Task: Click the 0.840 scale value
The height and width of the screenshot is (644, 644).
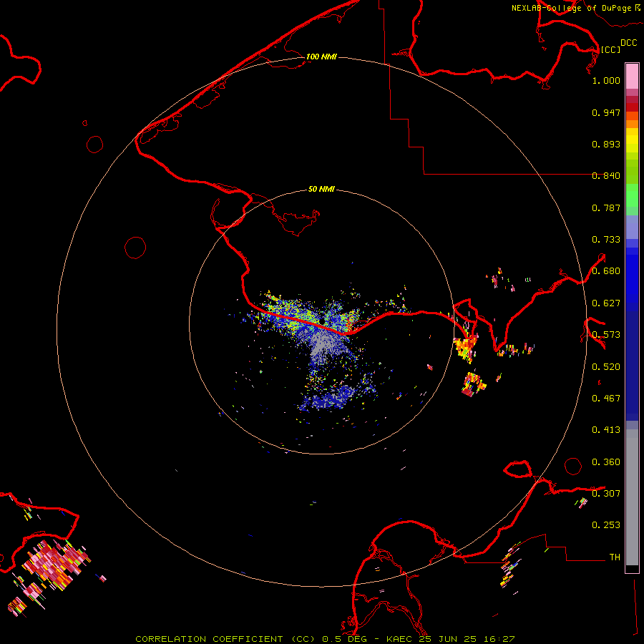Action: tap(606, 176)
